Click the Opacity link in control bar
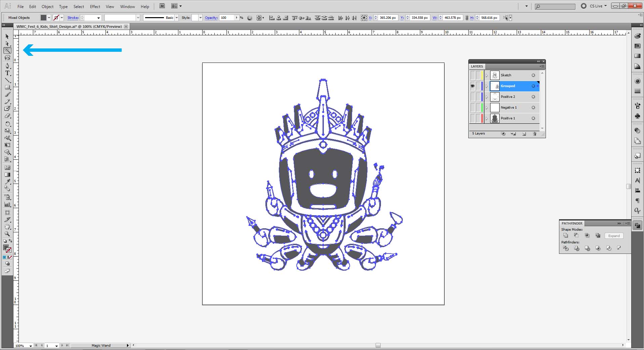Screen dimensions: 644x350 click(x=211, y=18)
